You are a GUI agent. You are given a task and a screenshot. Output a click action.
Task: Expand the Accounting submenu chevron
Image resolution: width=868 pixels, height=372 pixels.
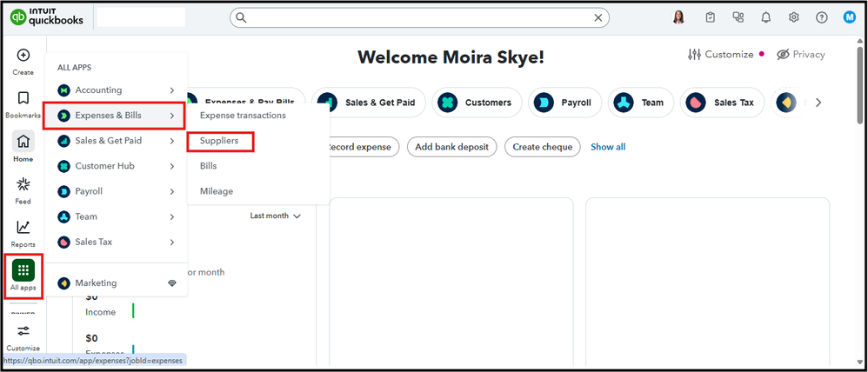[x=172, y=90]
